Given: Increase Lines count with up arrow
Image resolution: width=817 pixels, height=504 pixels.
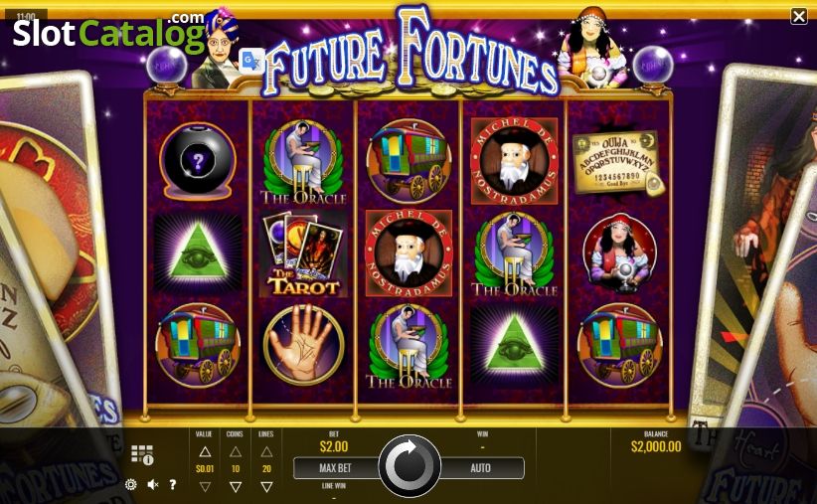Looking at the screenshot, I should [x=266, y=452].
